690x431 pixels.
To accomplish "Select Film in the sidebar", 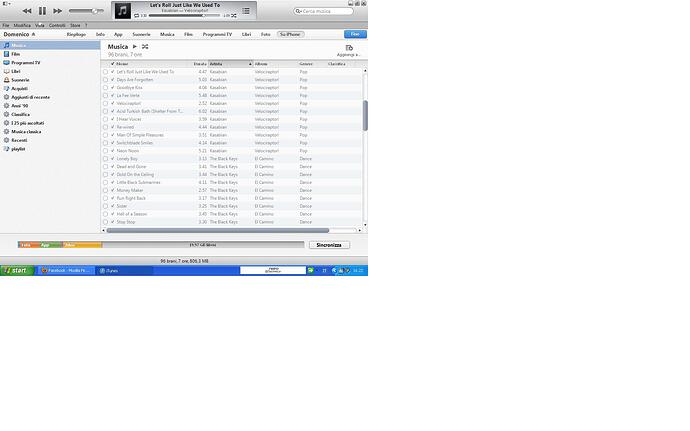I will 50,54.
